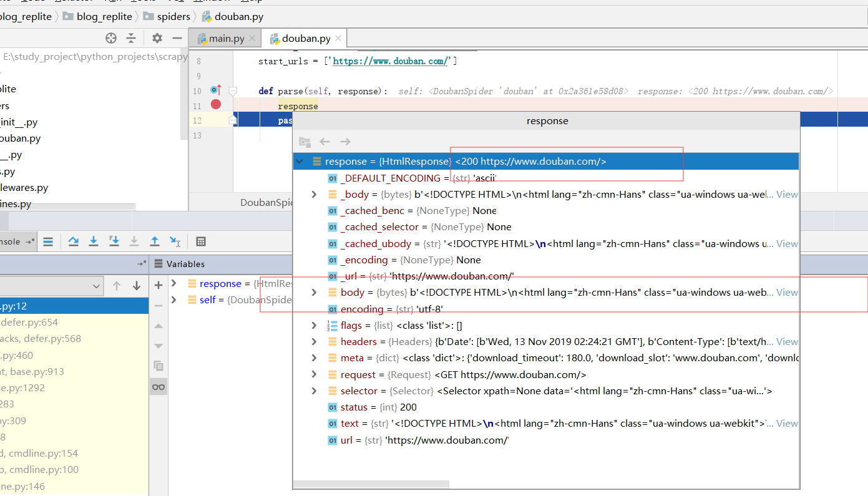The width and height of the screenshot is (868, 496).
Task: Click the move watch up triangle
Action: pyautogui.click(x=158, y=326)
